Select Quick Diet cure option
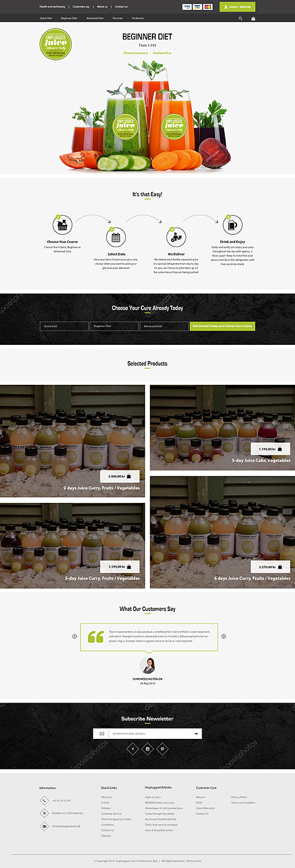Viewport: 295px width, 868px height. pyautogui.click(x=64, y=326)
